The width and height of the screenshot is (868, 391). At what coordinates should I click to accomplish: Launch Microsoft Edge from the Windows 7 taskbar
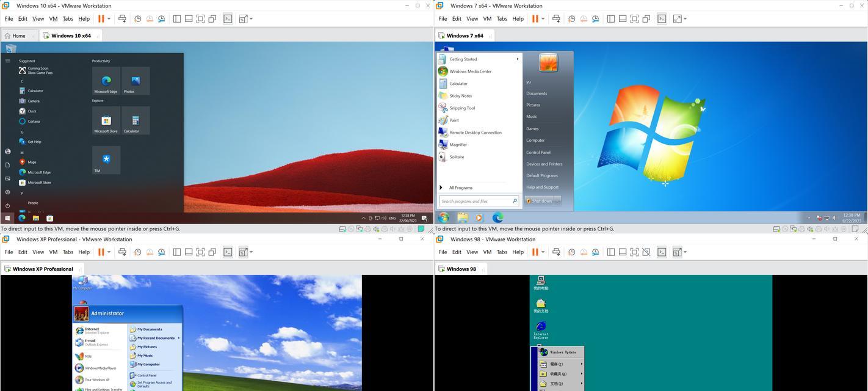[x=498, y=217]
